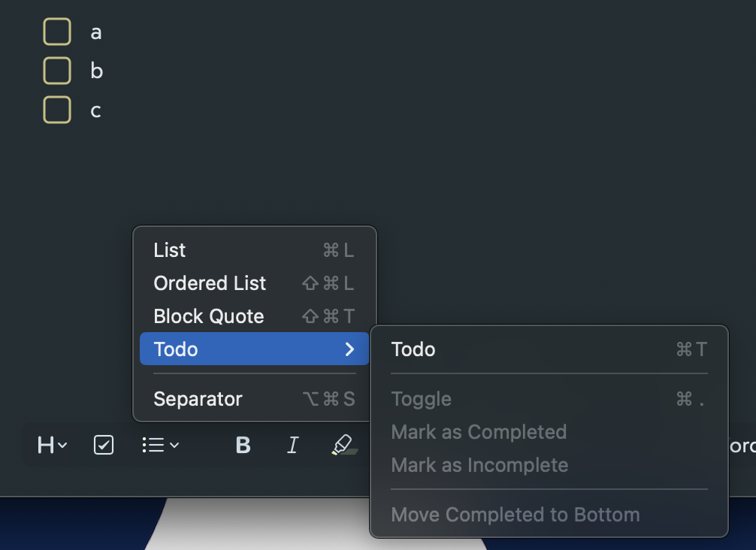The width and height of the screenshot is (756, 550).
Task: Select Ordered List menu entry
Action: pyautogui.click(x=210, y=283)
